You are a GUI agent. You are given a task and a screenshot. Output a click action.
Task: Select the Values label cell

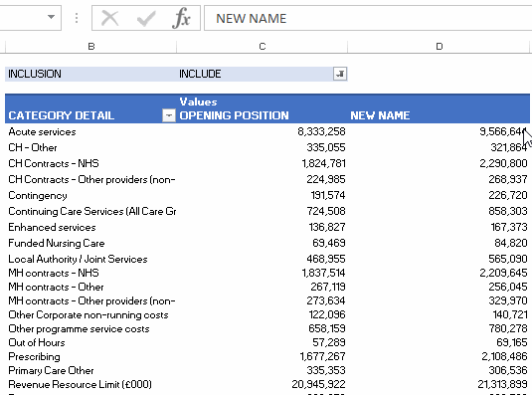point(198,101)
